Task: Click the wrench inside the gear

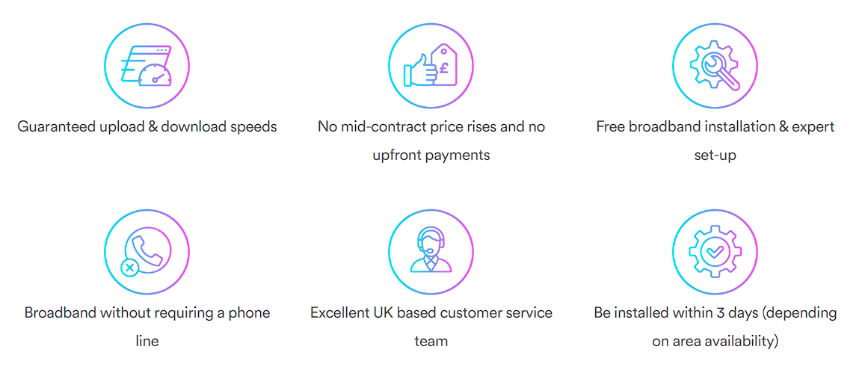Action: (720, 71)
